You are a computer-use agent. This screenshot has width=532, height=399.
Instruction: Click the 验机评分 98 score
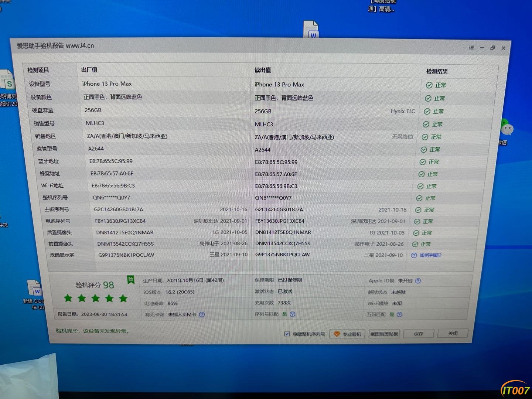tap(95, 285)
